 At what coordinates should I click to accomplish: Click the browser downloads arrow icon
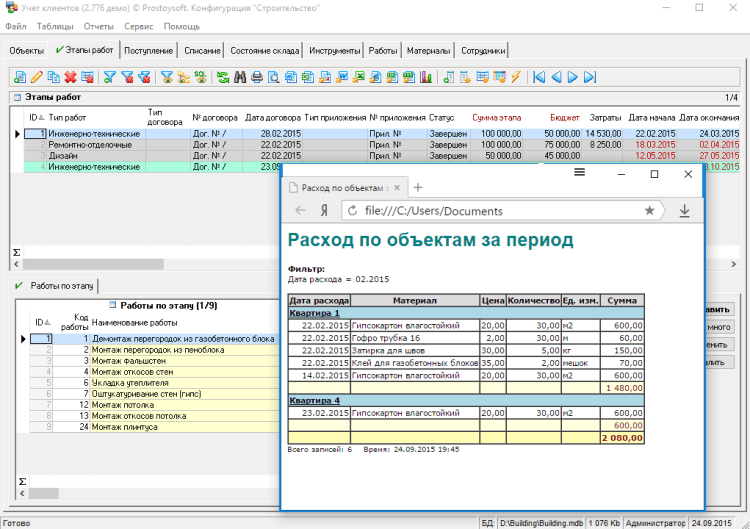pyautogui.click(x=684, y=211)
